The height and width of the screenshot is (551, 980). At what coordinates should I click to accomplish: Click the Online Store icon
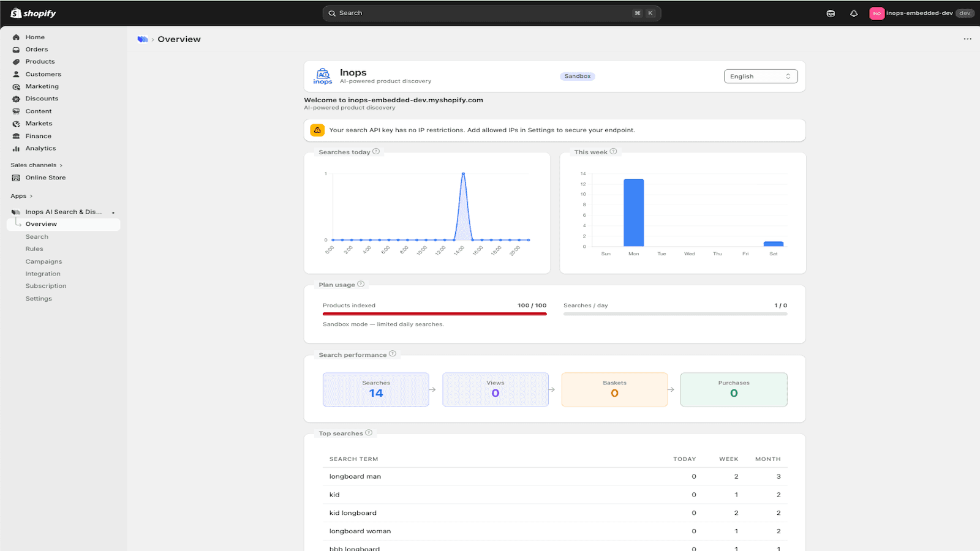(16, 178)
